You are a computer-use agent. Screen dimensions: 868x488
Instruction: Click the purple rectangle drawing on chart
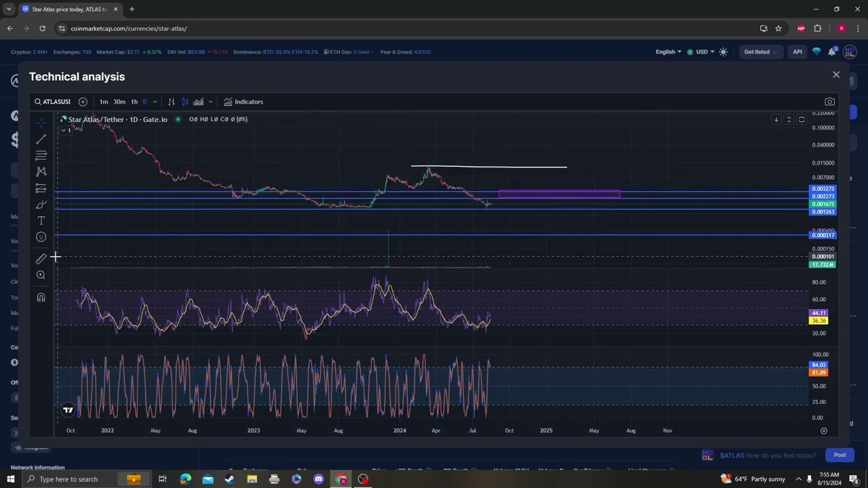559,195
